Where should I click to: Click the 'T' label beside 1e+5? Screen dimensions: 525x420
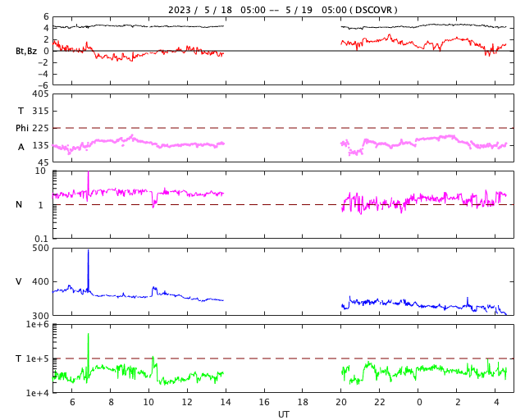(x=18, y=358)
